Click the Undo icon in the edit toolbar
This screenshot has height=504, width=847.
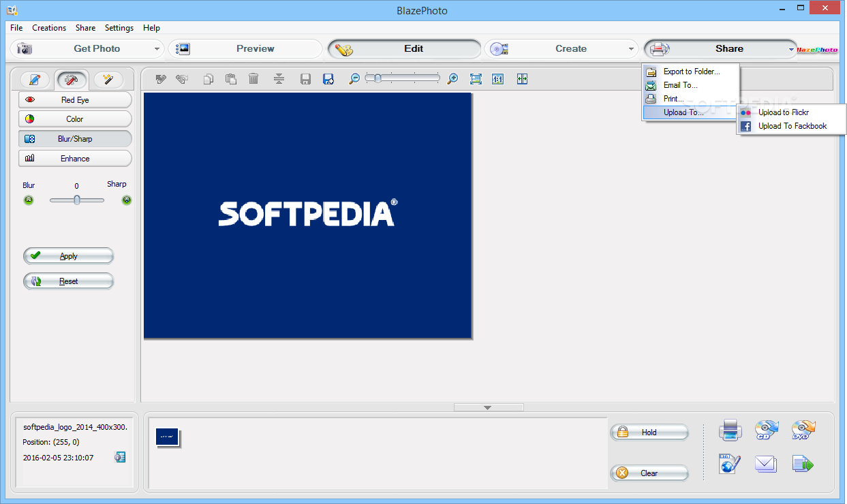[161, 79]
